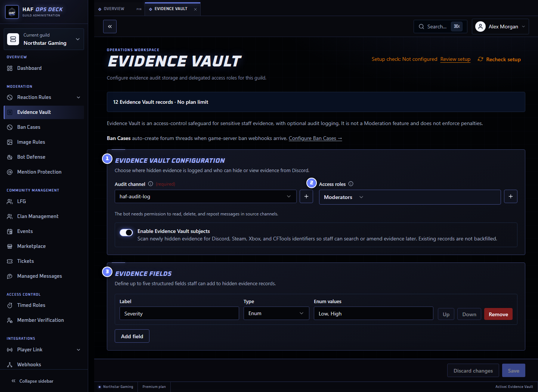Click the Ban Cases icon in sidebar

pos(10,127)
